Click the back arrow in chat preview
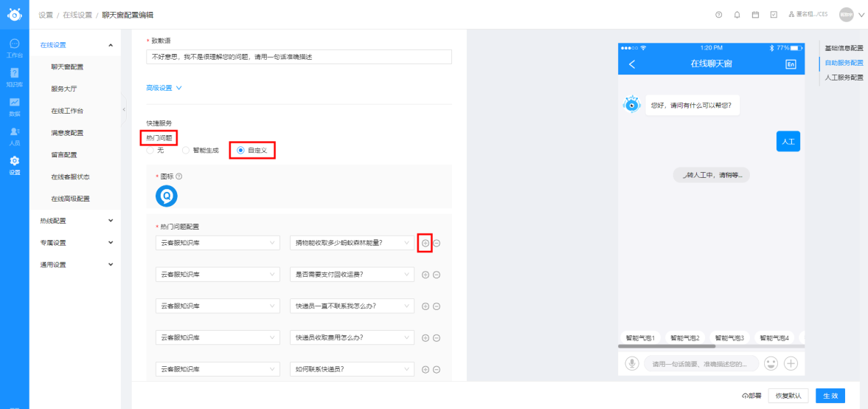Screen dimensions: 868x409 [x=632, y=64]
